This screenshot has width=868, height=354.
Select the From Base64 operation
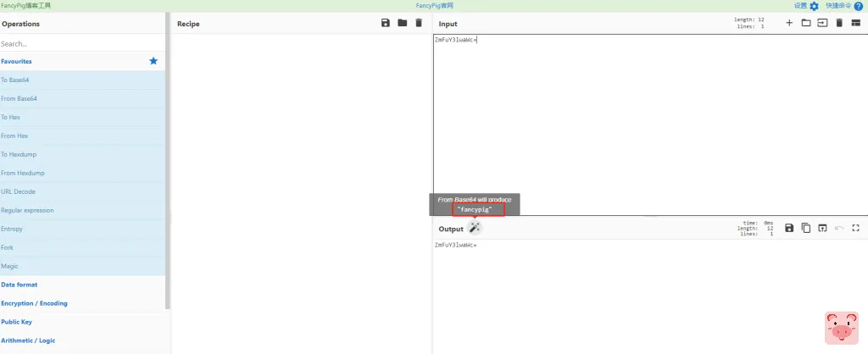(x=82, y=98)
